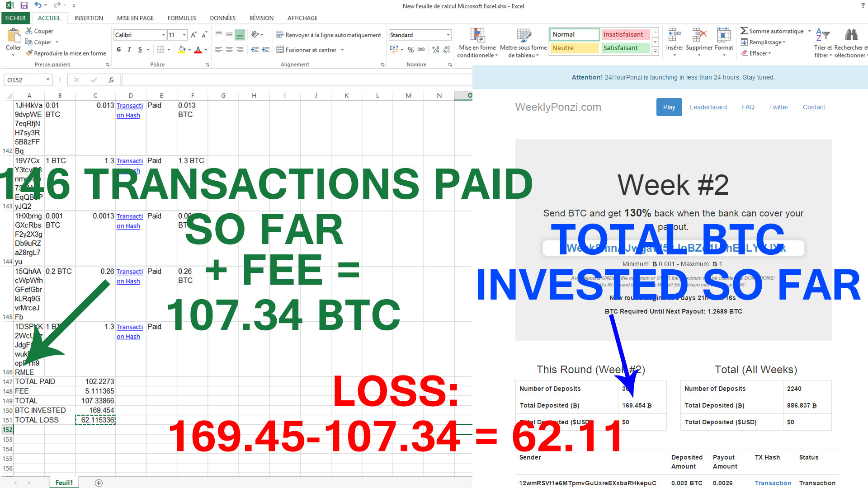The width and height of the screenshot is (868, 488).
Task: Click the decrease decimal places icon
Action: [447, 50]
